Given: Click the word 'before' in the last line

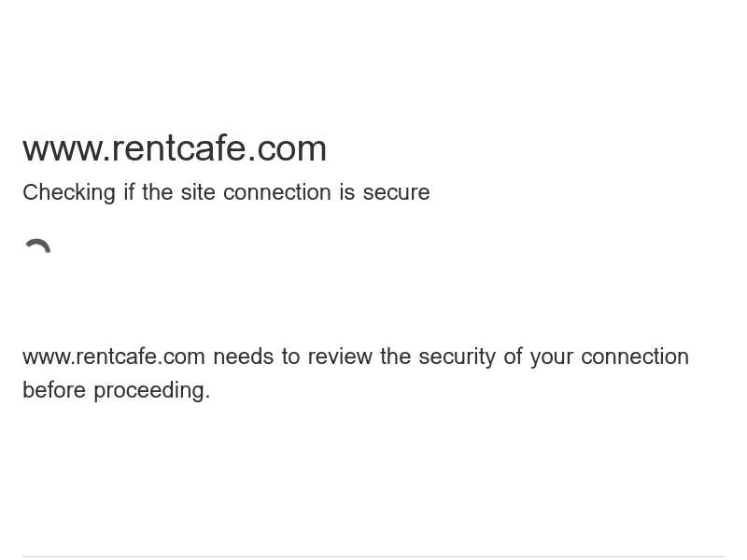Looking at the screenshot, I should pos(54,390).
